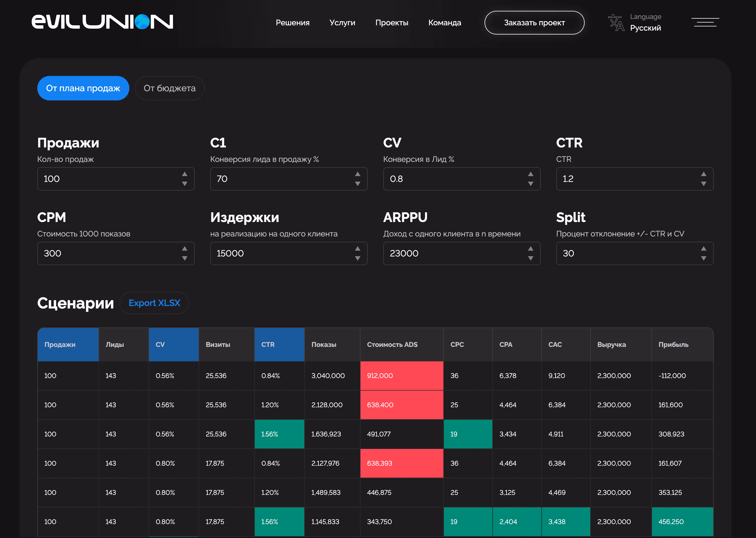Switch to От бюджета mode
Image resolution: width=756 pixels, height=538 pixels.
tap(170, 88)
